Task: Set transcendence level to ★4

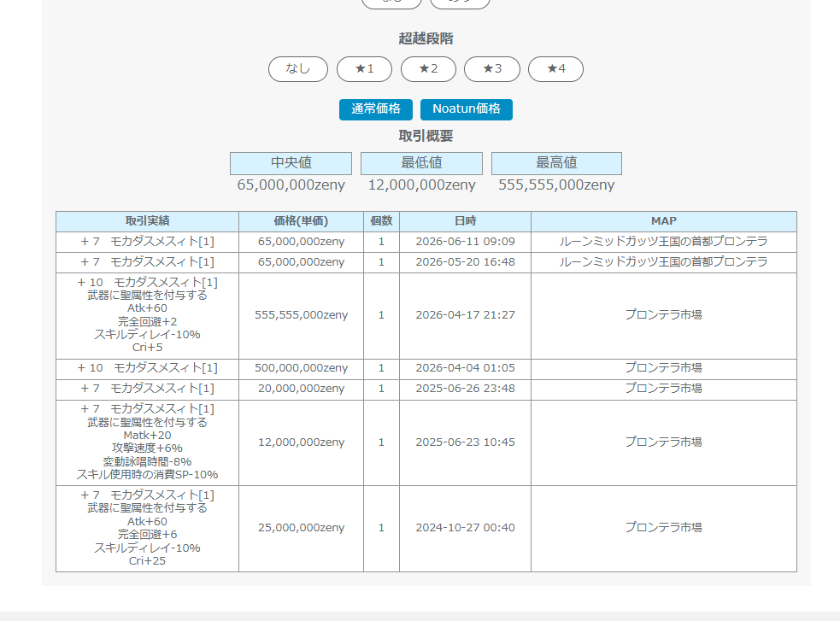Action: tap(555, 69)
